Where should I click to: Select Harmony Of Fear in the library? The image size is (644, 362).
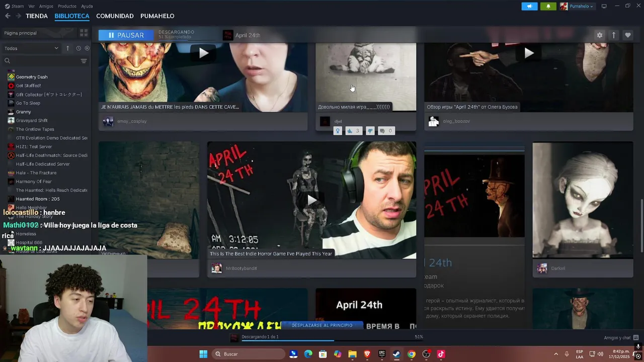pos(34,182)
